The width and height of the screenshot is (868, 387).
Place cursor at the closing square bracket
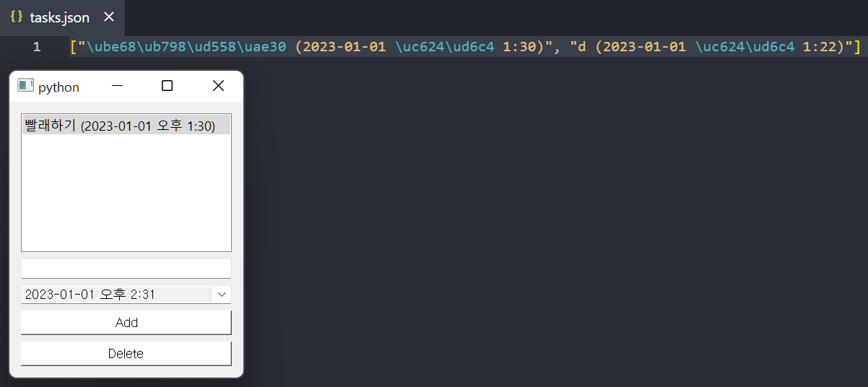pyautogui.click(x=856, y=47)
